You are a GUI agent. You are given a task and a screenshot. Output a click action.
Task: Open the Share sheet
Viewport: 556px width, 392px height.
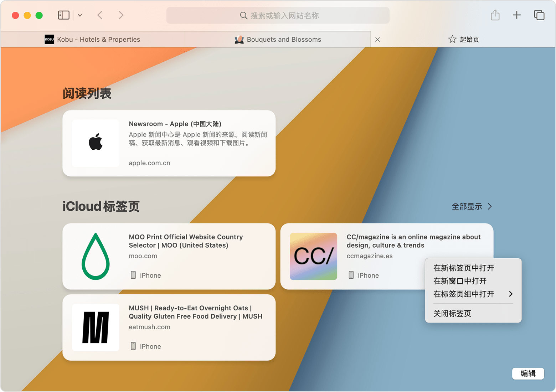pos(495,15)
